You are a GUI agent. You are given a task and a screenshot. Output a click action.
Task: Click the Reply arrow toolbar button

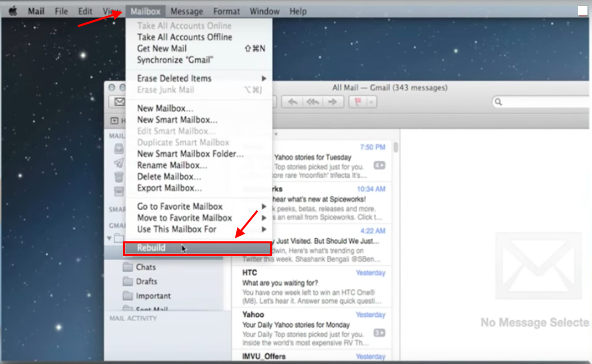pyautogui.click(x=293, y=102)
